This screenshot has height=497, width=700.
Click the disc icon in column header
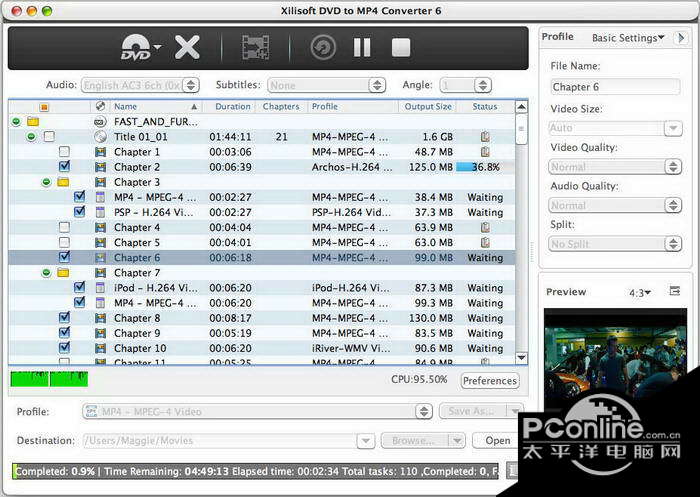[100, 106]
